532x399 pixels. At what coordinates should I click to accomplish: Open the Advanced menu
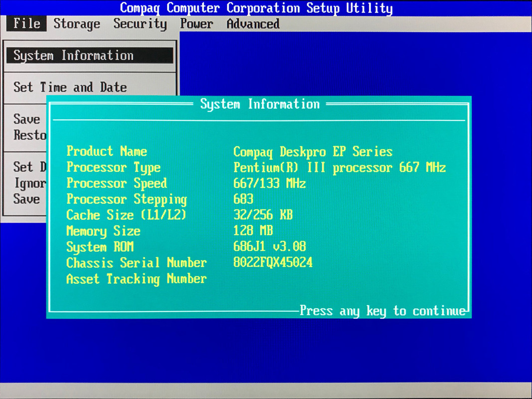pos(253,24)
